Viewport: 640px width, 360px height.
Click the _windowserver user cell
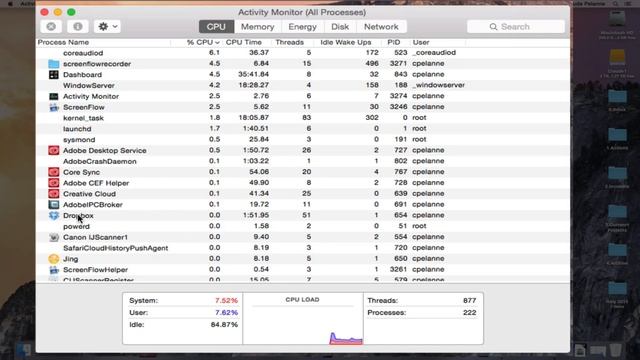[438, 85]
